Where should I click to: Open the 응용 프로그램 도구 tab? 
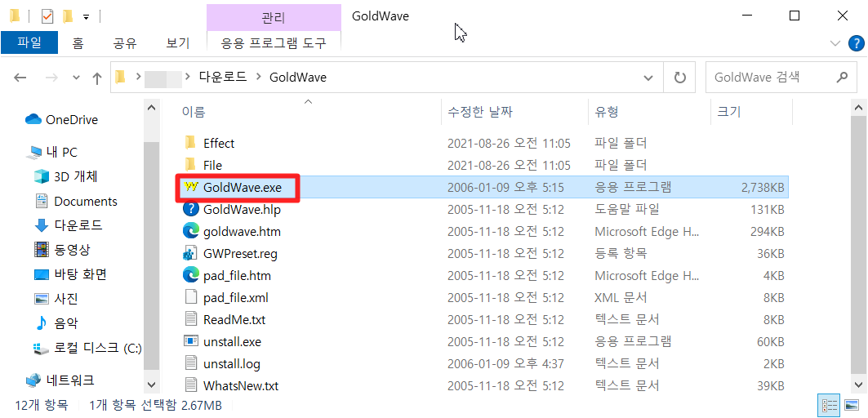[x=274, y=42]
